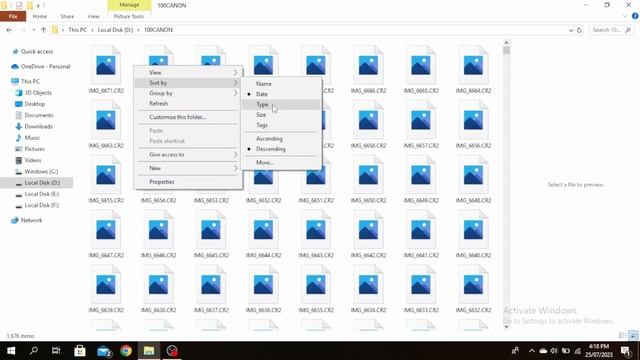Launch Microsoft Store from taskbar
This screenshot has height=360, width=640.
point(80,351)
